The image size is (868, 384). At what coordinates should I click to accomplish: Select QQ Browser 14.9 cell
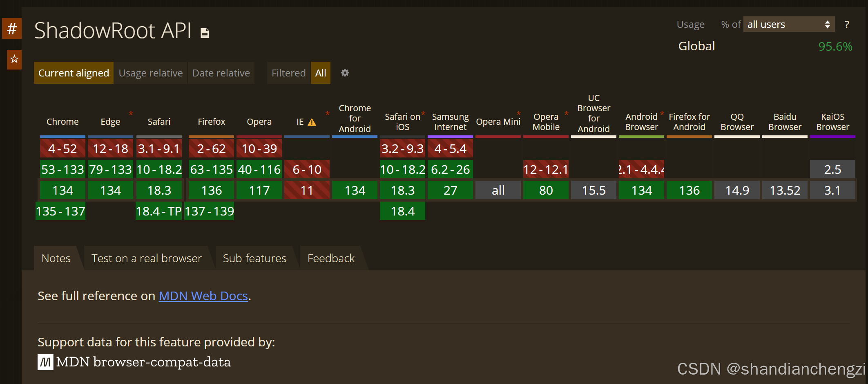[x=737, y=190]
